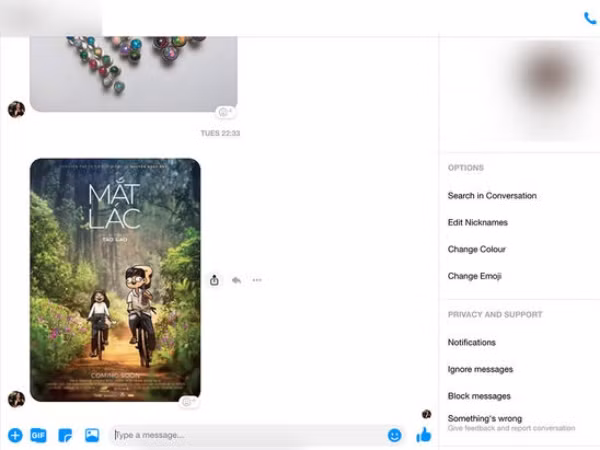600x450 pixels.
Task: Reply to the Mắt Lác poster message
Action: (236, 280)
